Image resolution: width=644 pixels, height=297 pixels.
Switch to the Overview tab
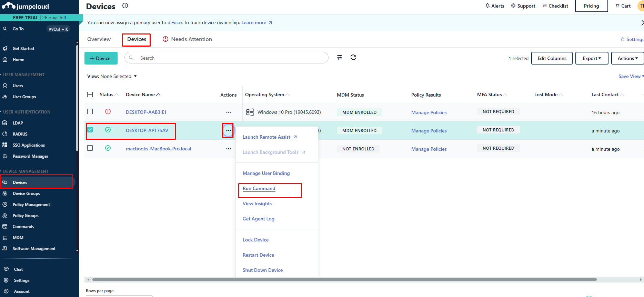(99, 39)
